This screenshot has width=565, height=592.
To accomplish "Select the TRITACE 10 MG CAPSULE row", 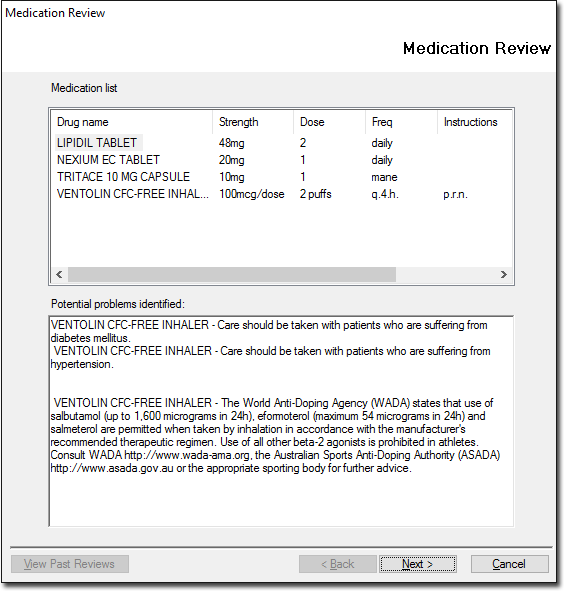I will (x=281, y=177).
